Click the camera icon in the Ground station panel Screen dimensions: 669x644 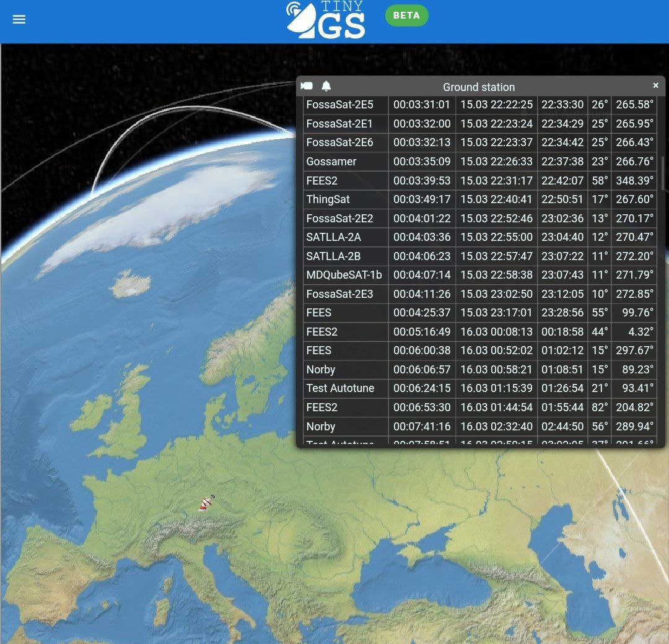307,86
